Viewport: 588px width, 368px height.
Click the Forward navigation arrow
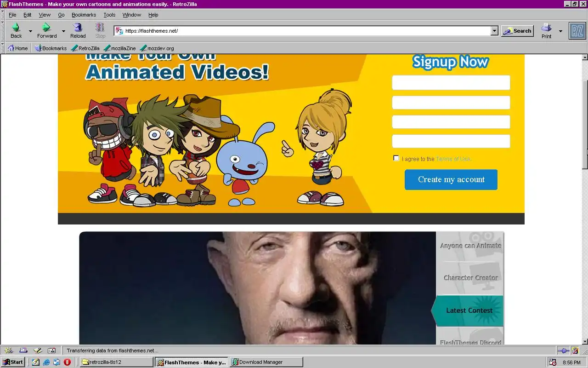[46, 30]
